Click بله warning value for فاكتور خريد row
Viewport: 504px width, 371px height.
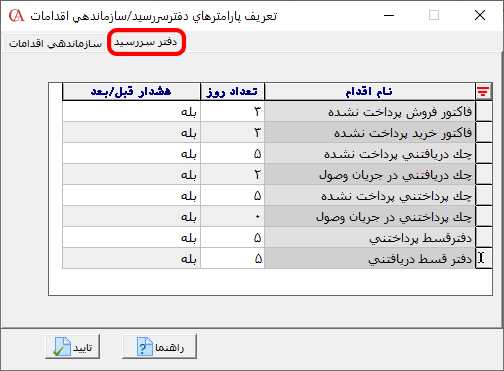pos(131,132)
